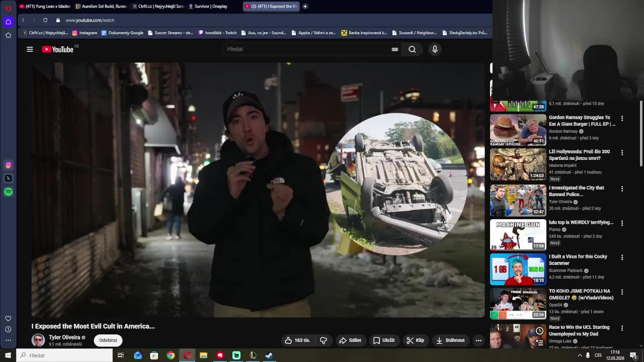Open the Tyler Oliveira channel name link
Viewport: 644px width, 362px height.
point(64,337)
